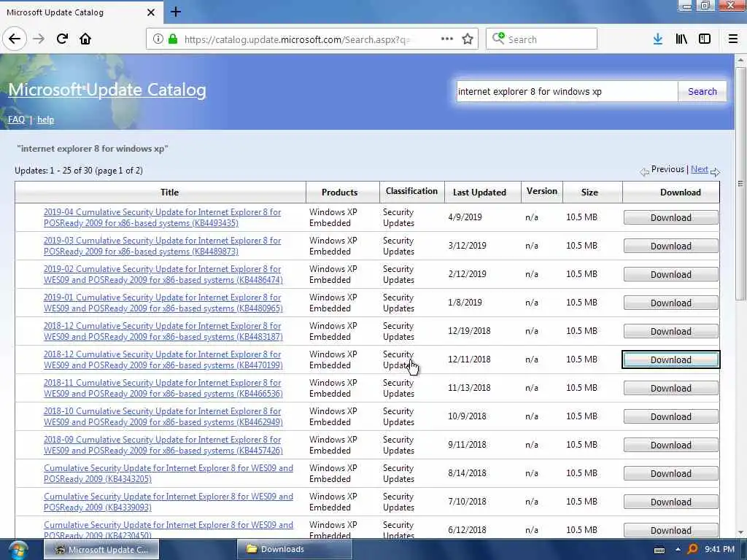
Task: Download the KB4480965 update
Action: pyautogui.click(x=671, y=303)
